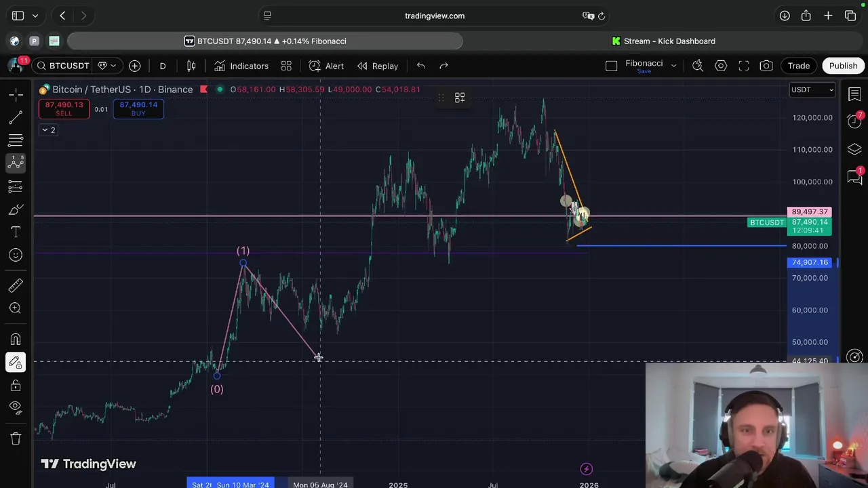Expand the collapsed indicators legend showing 2
The width and height of the screenshot is (868, 488).
(48, 130)
